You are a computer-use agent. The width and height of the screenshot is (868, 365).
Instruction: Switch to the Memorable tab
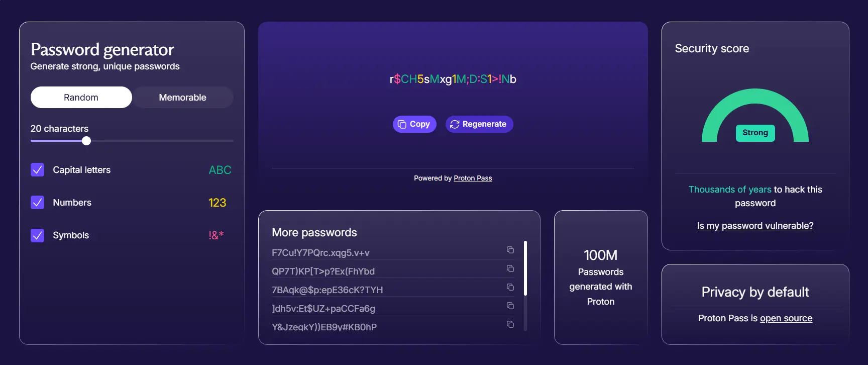click(x=183, y=97)
